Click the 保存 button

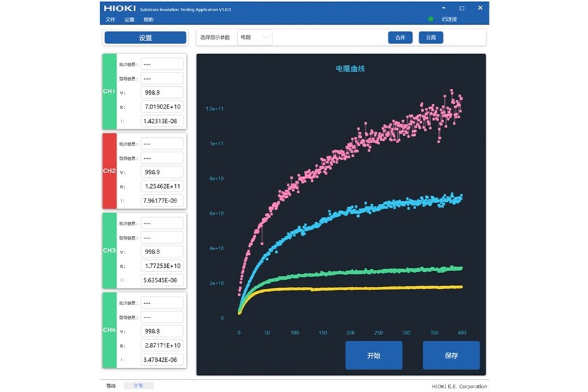coord(451,355)
